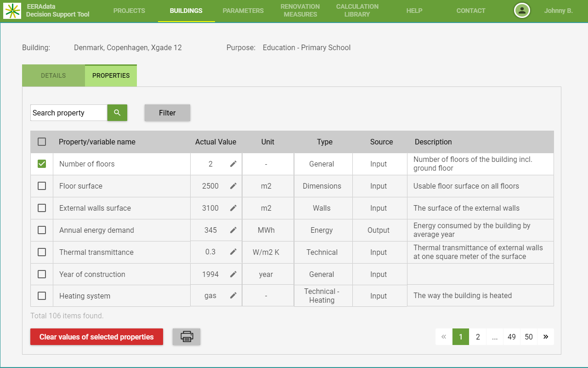Tick the External walls surface checkbox
This screenshot has height=368, width=588.
point(42,208)
